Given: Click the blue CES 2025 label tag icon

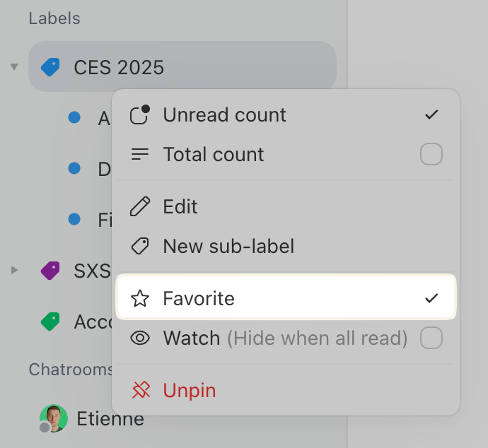Looking at the screenshot, I should pos(50,67).
